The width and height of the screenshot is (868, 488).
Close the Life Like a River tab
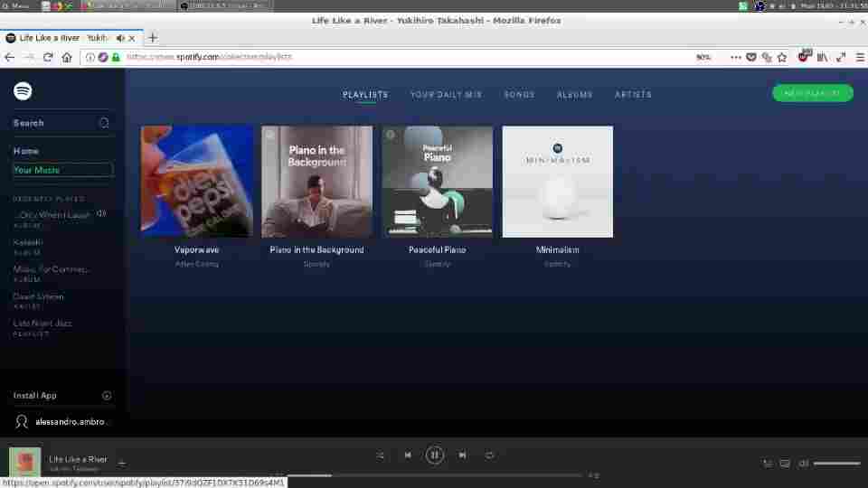tap(132, 38)
